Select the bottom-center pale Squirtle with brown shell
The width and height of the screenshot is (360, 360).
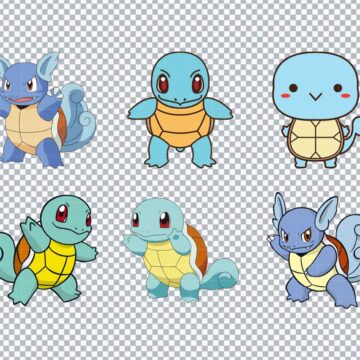180,250
